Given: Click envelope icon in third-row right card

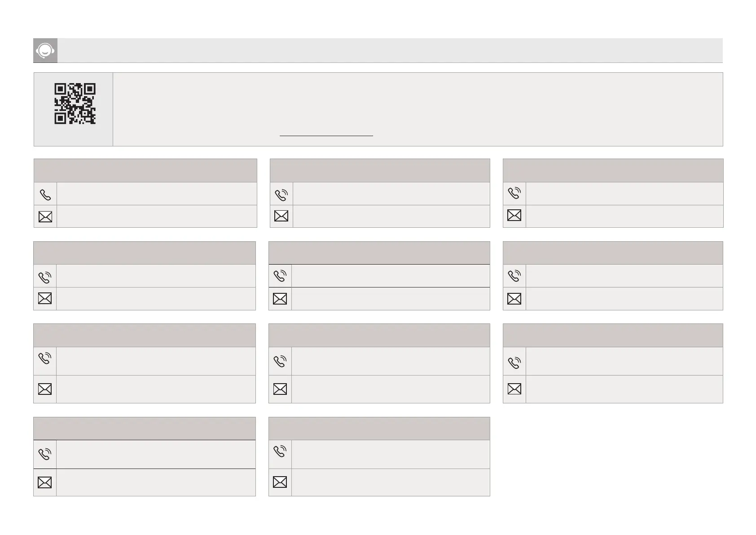Looking at the screenshot, I should point(514,389).
